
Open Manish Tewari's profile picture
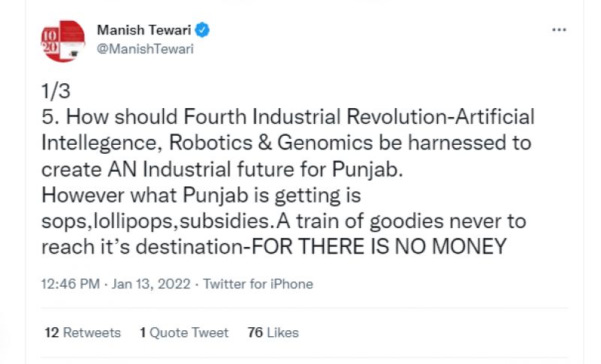pyautogui.click(x=62, y=41)
